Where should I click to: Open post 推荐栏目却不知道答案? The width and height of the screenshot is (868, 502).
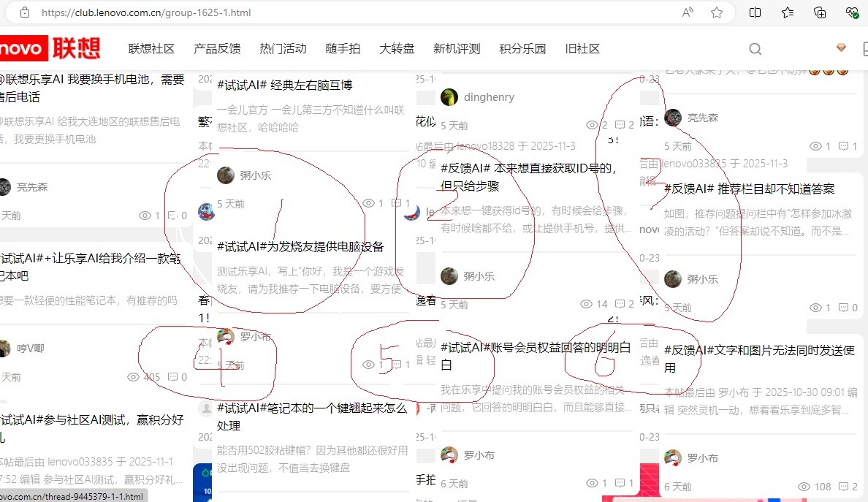pyautogui.click(x=749, y=189)
